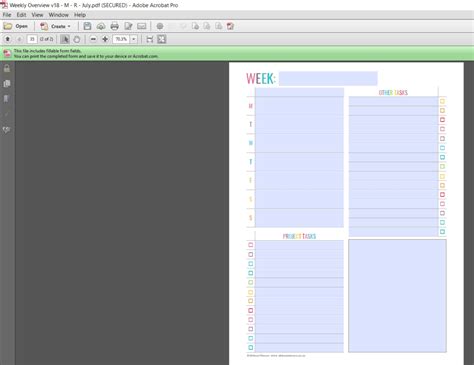Activate the selection arrow tool

(65, 39)
